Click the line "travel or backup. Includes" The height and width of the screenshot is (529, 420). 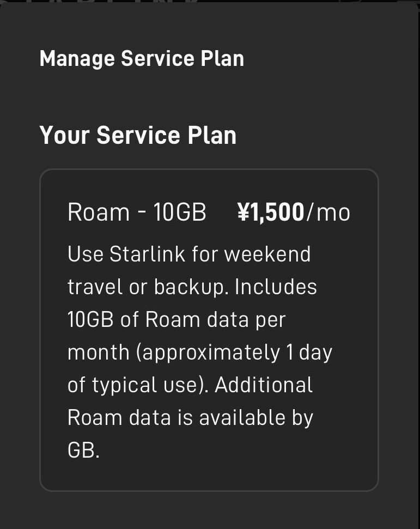192,287
